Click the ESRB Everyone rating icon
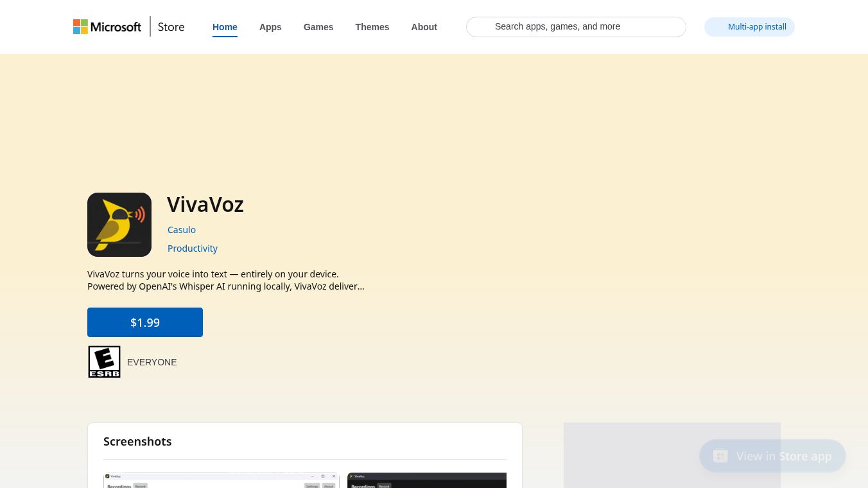Viewport: 868px width, 488px height. coord(104,362)
